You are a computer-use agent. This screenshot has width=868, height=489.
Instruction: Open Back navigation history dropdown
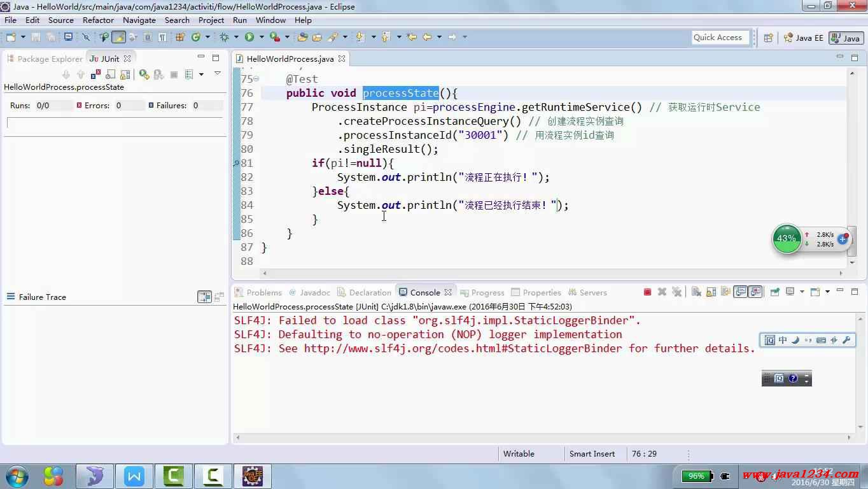click(x=439, y=37)
